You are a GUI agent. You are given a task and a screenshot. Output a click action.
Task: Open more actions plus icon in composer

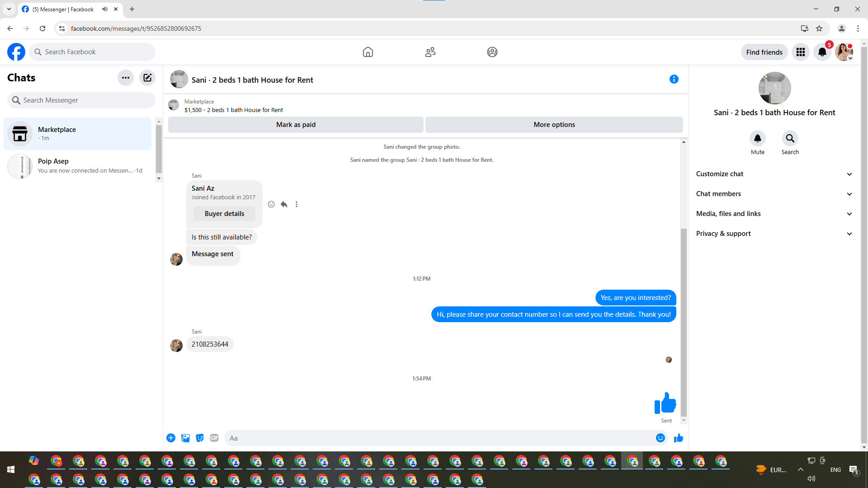click(171, 438)
